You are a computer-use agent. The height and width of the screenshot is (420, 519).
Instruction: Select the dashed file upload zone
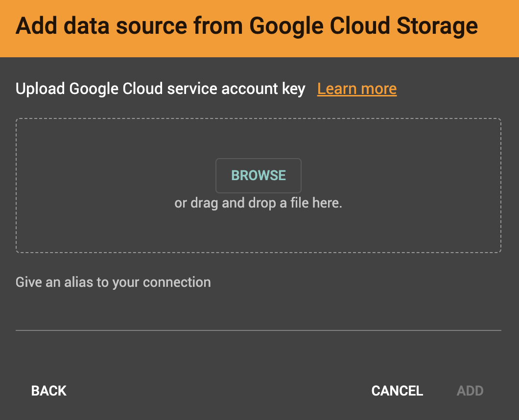[259, 185]
